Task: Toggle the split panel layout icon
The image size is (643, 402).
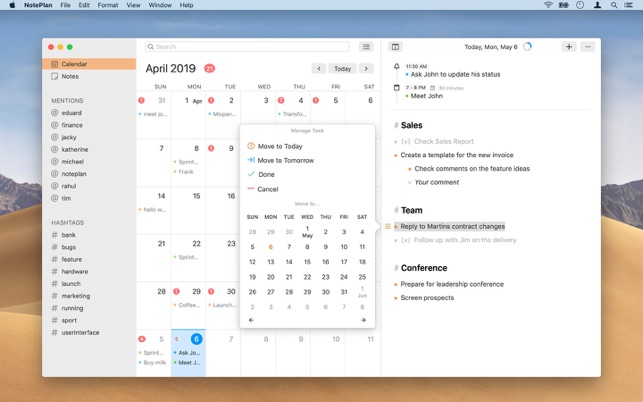Action: click(395, 47)
